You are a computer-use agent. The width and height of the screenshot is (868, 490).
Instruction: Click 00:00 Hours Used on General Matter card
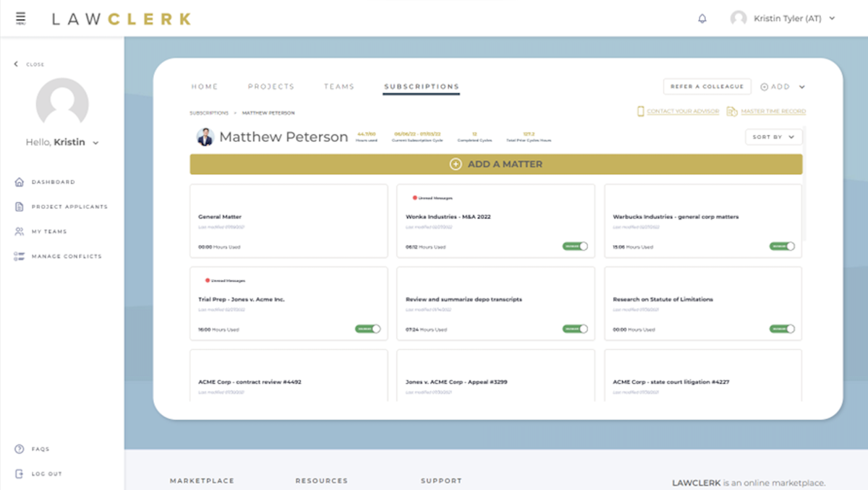point(219,247)
